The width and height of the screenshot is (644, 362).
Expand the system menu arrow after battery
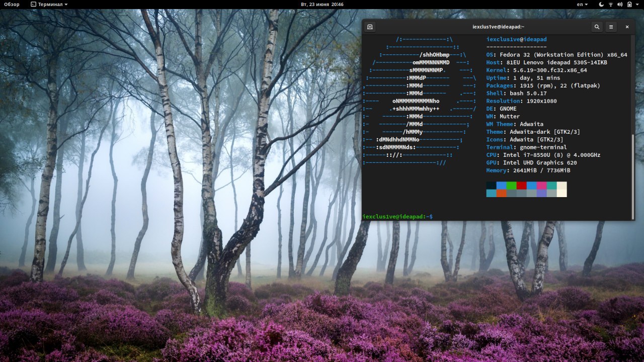click(637, 4)
